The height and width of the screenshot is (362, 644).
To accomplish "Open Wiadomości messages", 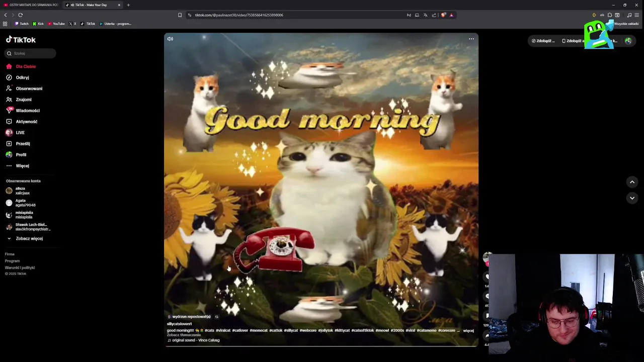I will (23, 111).
